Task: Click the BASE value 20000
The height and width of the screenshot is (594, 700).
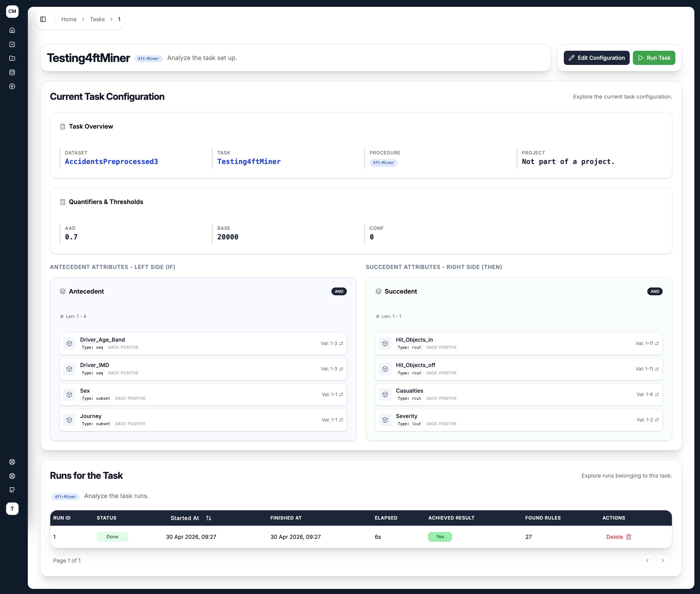Action: (x=228, y=237)
